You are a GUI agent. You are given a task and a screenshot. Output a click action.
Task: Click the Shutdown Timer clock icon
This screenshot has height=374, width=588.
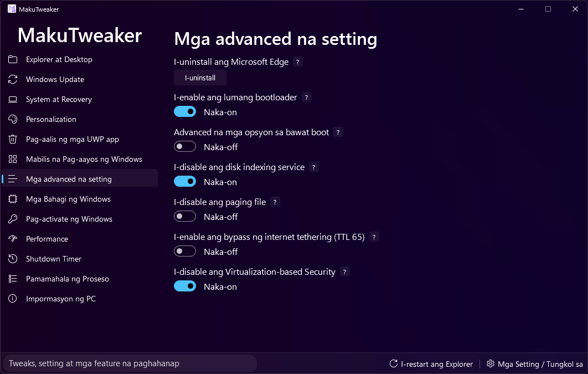pos(13,259)
